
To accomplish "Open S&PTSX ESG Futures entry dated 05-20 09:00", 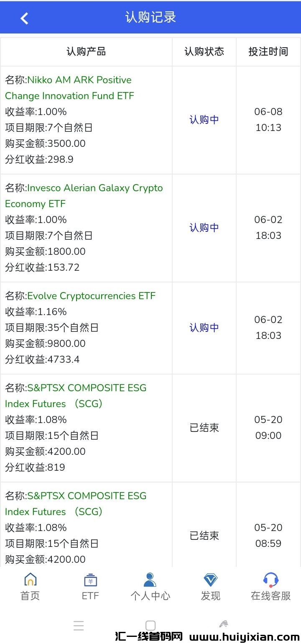I will [76, 395].
